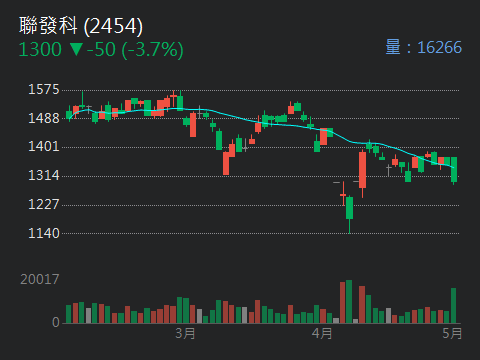Click the 3月 date axis marker
480x360 pixels.
185,333
